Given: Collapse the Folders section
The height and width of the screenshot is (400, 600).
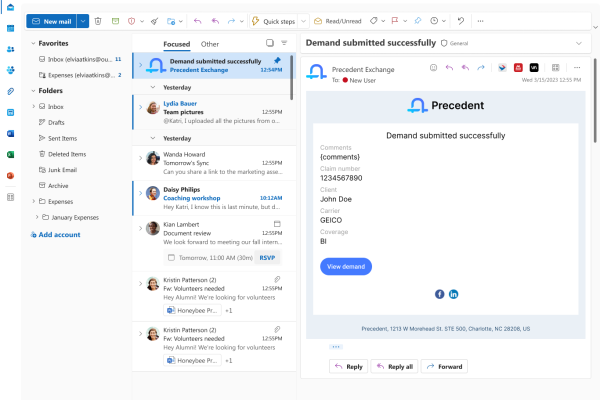Looking at the screenshot, I should pos(33,91).
